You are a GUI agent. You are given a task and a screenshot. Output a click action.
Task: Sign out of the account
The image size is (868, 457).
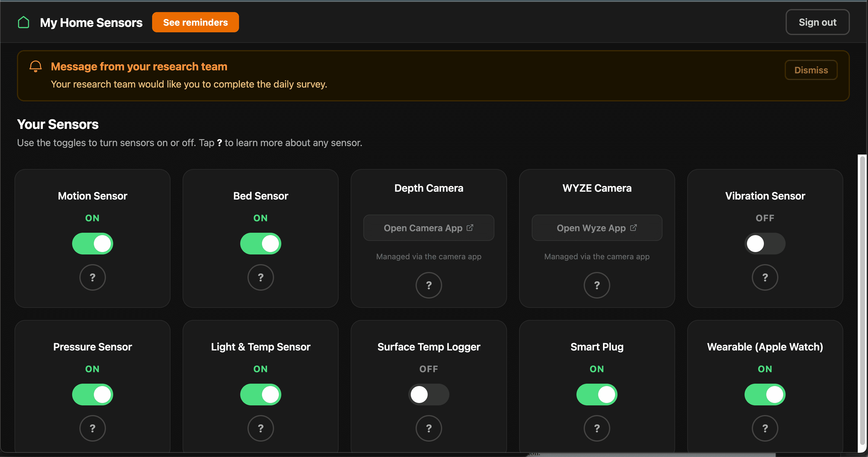[818, 22]
